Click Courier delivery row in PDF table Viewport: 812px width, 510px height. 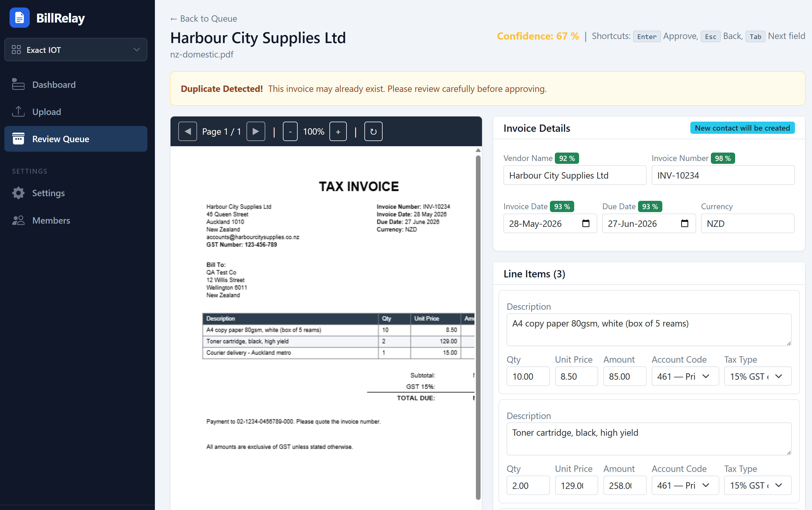coord(338,353)
